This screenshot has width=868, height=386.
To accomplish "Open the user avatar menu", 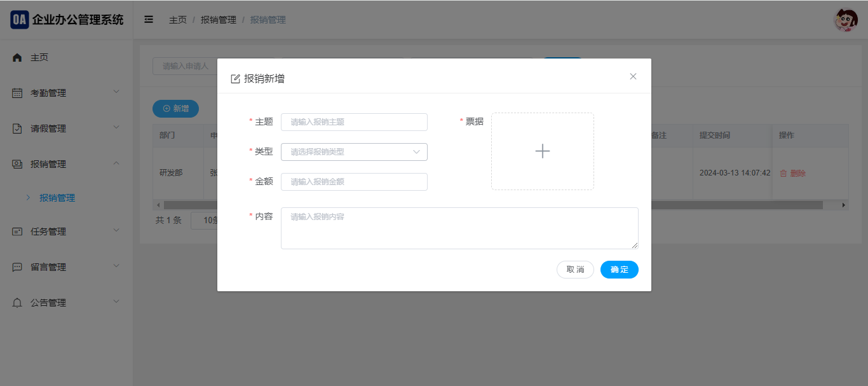I will [846, 20].
